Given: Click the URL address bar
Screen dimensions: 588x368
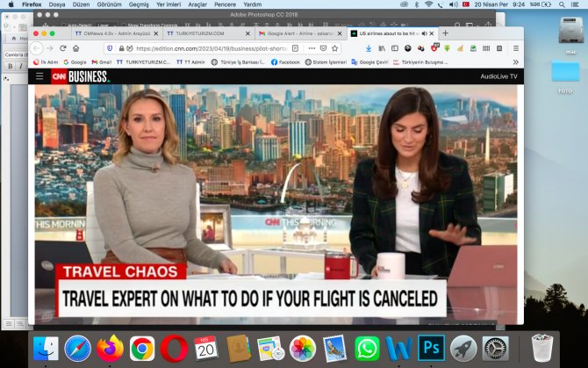Looking at the screenshot, I should click(211, 47).
